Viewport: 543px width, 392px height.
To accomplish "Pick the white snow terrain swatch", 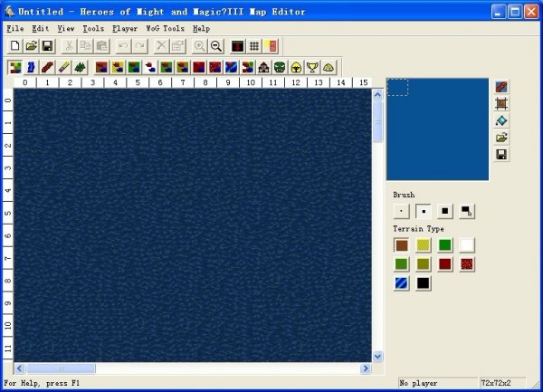I will [467, 244].
